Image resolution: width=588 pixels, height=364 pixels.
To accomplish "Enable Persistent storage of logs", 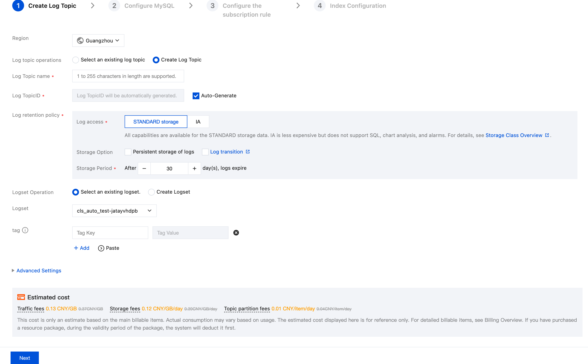I will (128, 152).
